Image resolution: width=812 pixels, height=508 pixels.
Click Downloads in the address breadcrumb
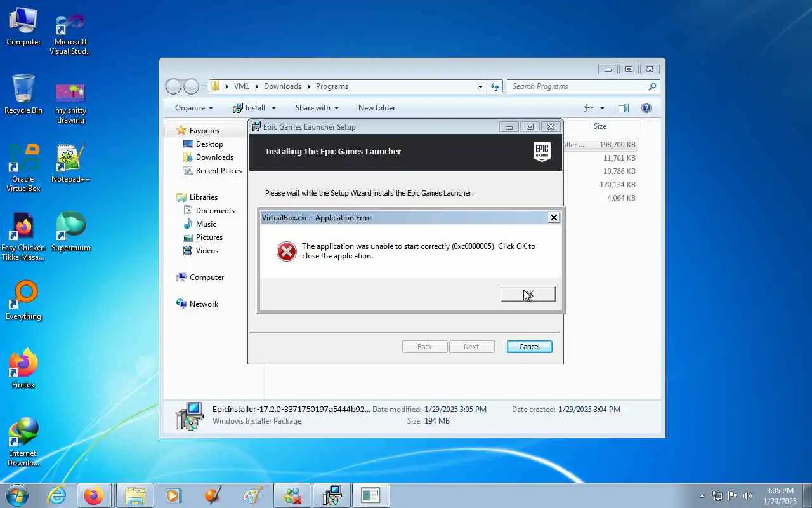coord(282,86)
